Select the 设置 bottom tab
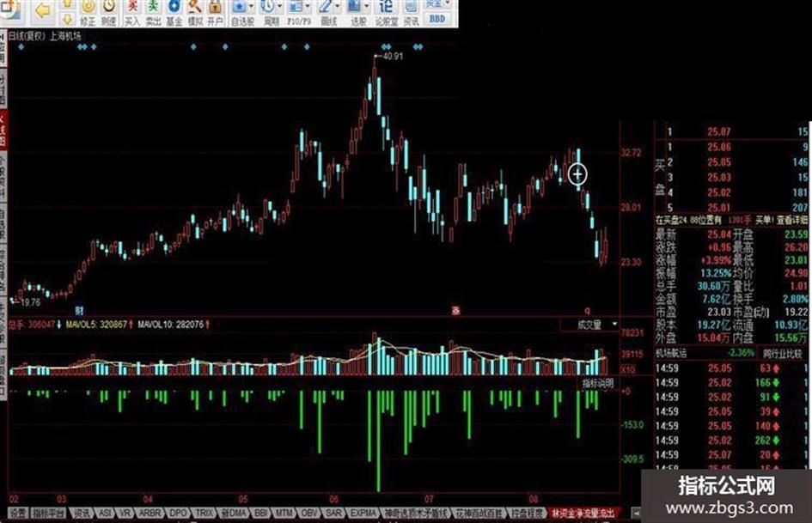 (18, 514)
